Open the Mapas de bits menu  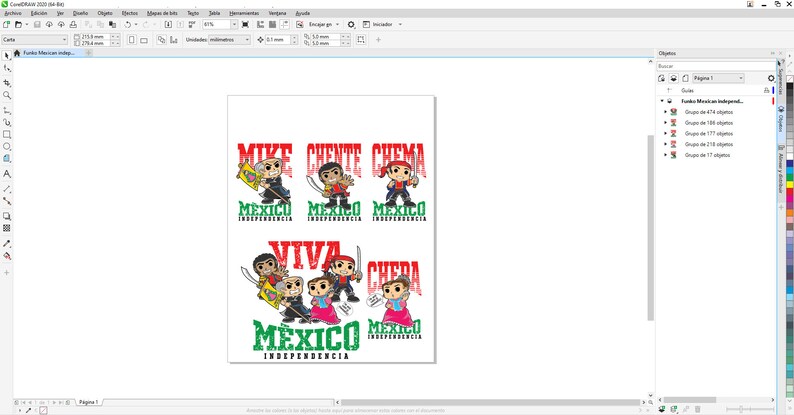tap(162, 13)
